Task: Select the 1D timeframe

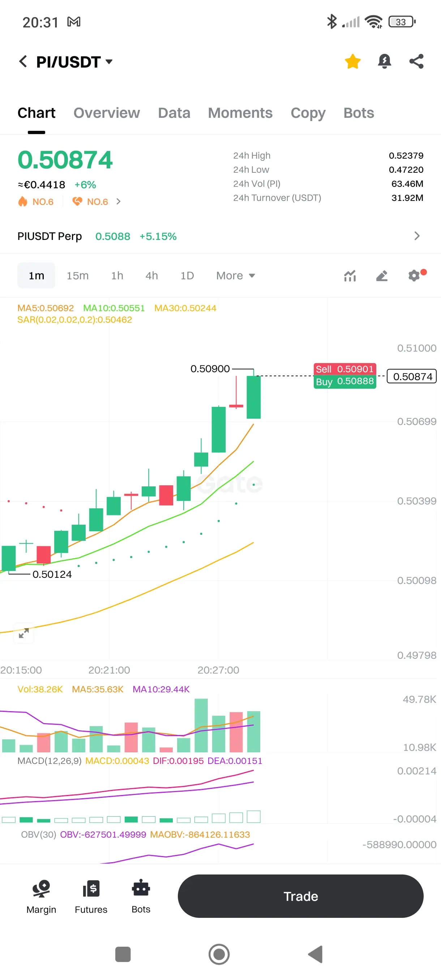Action: [187, 275]
